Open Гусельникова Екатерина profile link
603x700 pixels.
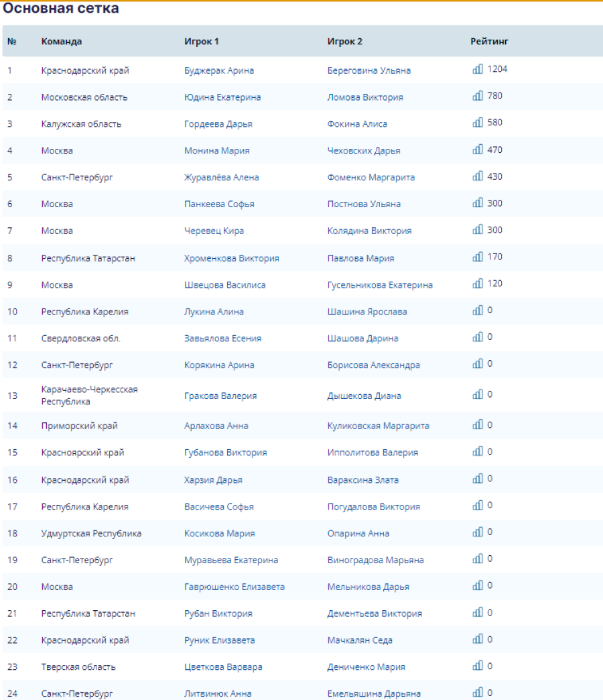tap(379, 285)
